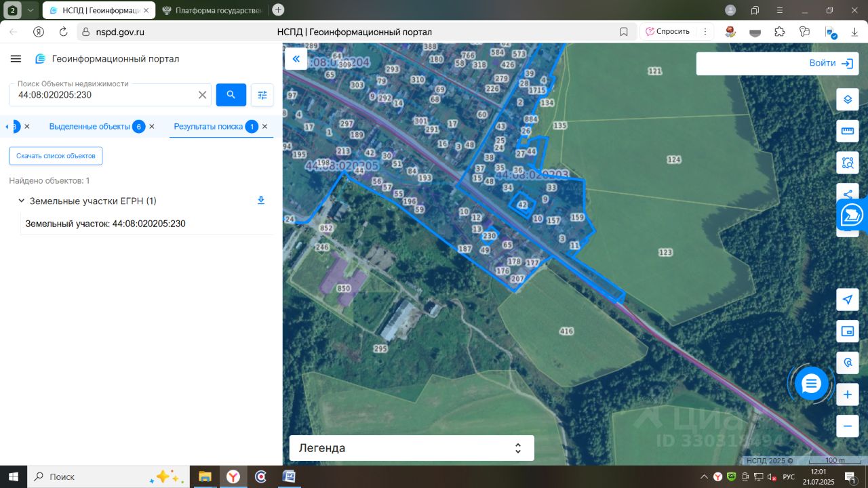
Task: Clear the search field with the X
Action: (x=202, y=95)
